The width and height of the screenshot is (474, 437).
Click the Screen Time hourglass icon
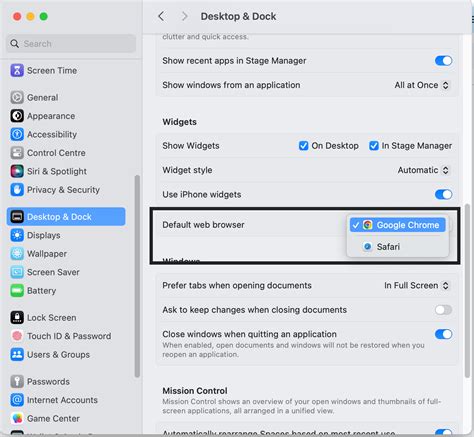point(17,70)
